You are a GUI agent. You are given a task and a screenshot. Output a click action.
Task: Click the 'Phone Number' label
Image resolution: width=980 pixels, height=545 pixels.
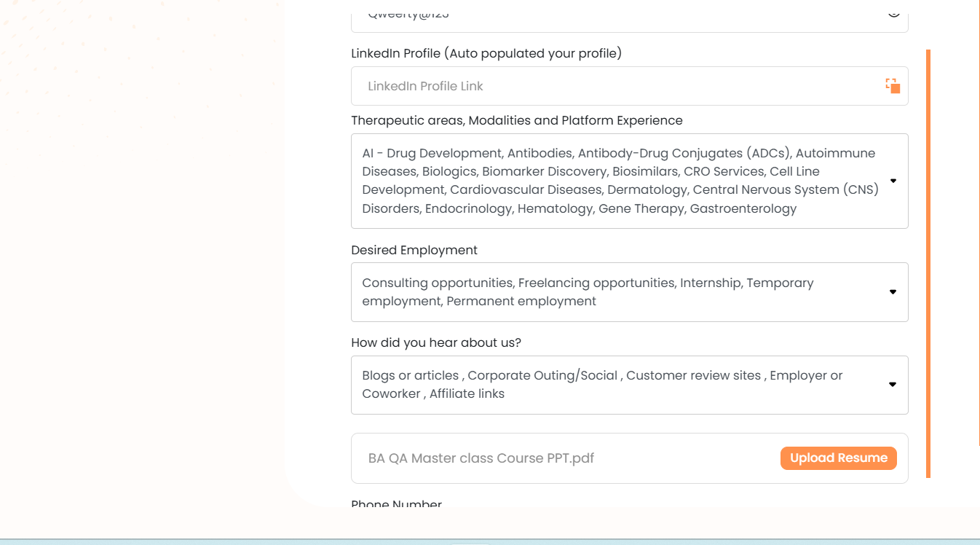tap(396, 504)
